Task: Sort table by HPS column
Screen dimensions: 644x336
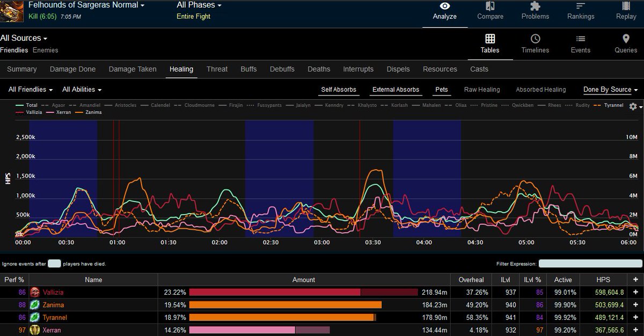Action: tap(604, 280)
